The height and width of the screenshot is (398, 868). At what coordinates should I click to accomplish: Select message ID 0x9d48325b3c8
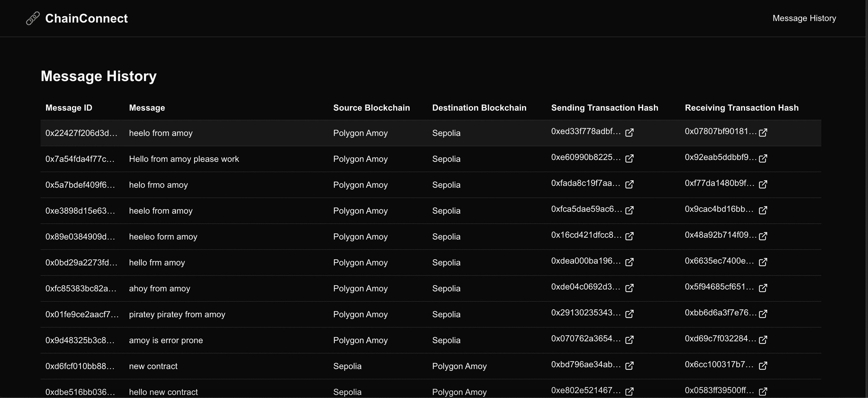(x=80, y=340)
